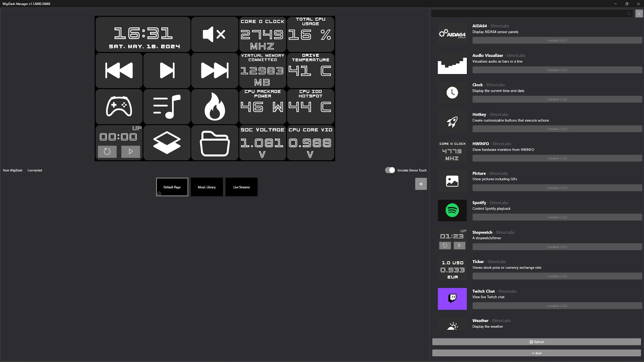Add a new page with the plus button

tap(421, 184)
